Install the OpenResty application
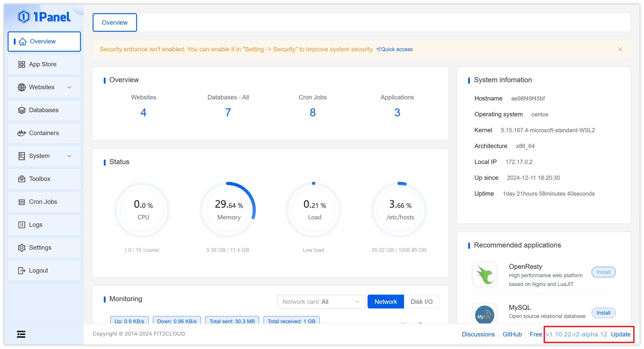This screenshot has width=644, height=349. (603, 272)
